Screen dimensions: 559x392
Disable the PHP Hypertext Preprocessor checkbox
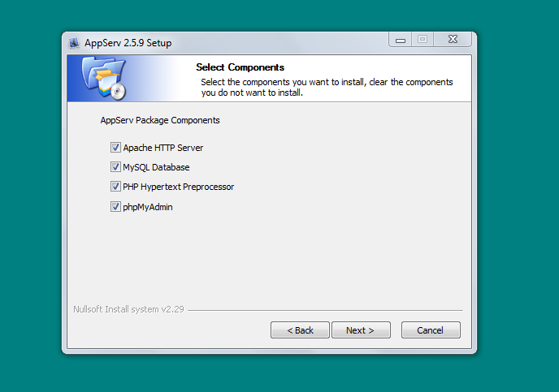coord(115,186)
